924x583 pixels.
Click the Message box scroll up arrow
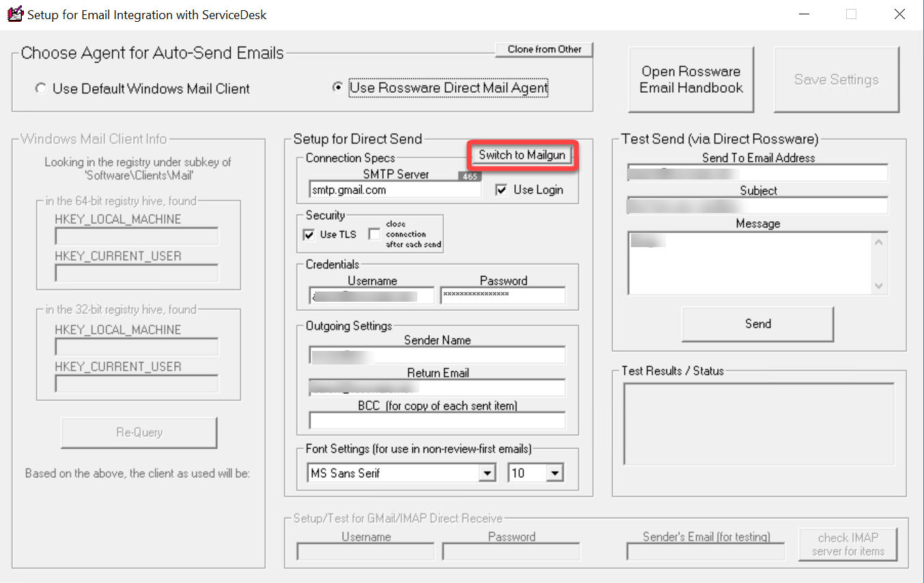point(879,241)
